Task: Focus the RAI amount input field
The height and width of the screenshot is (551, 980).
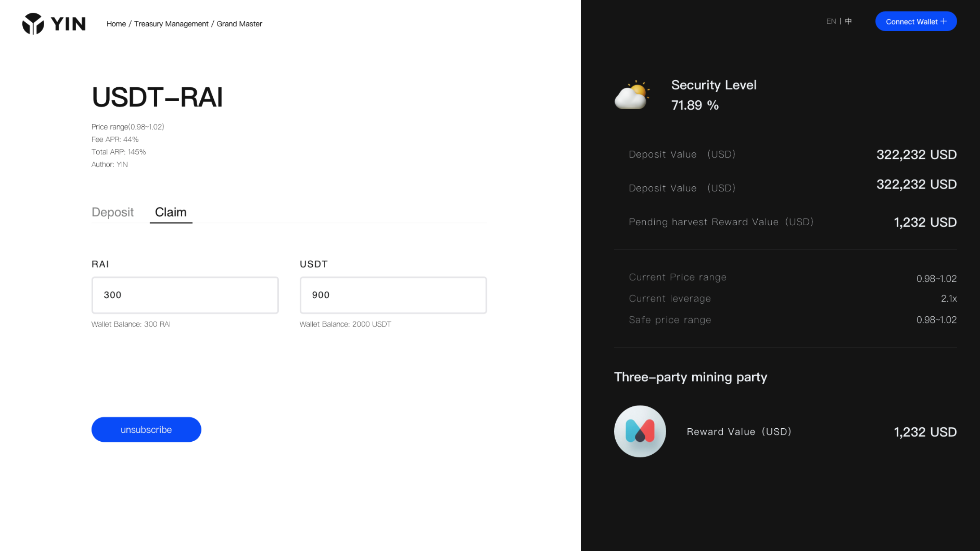Action: (185, 295)
